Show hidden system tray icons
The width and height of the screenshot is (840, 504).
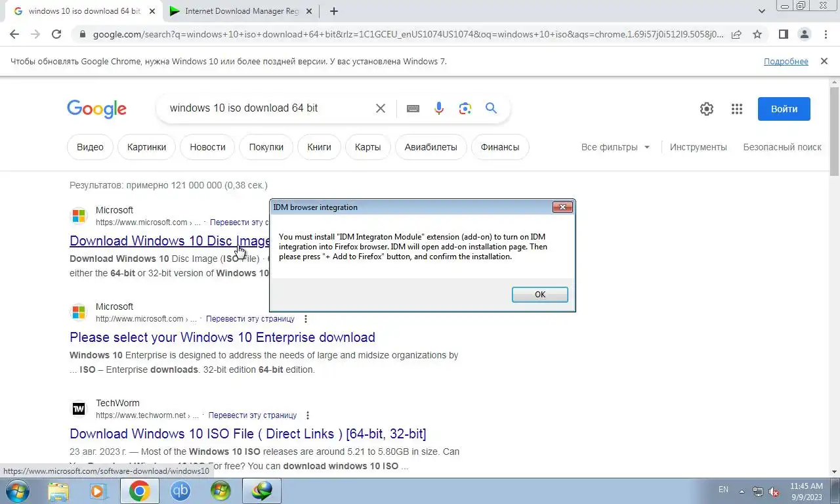tap(742, 491)
